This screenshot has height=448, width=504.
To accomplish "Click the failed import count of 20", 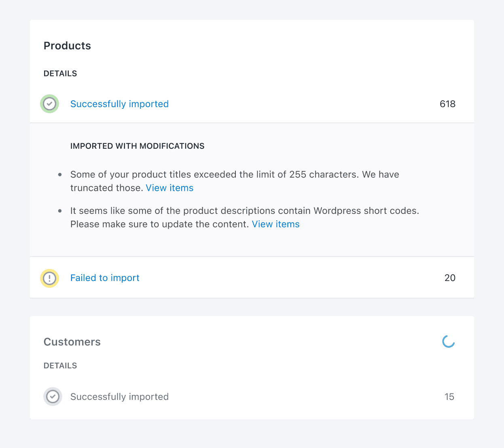I will (x=450, y=278).
